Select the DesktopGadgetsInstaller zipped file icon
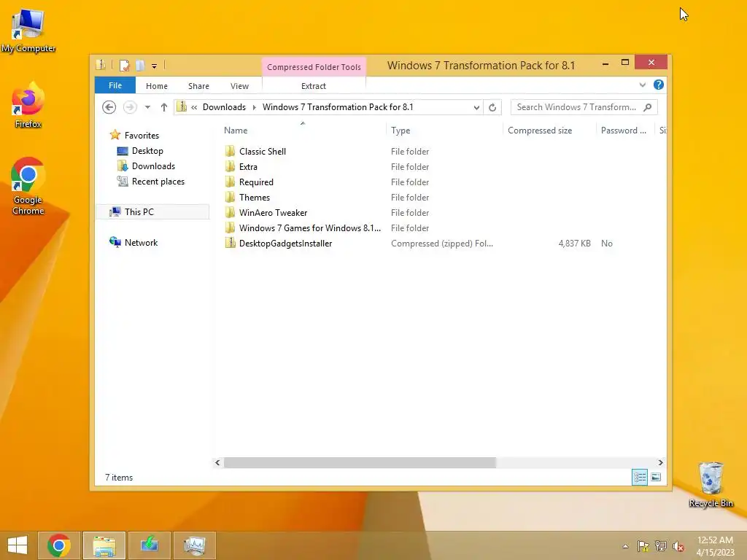 pyautogui.click(x=230, y=244)
